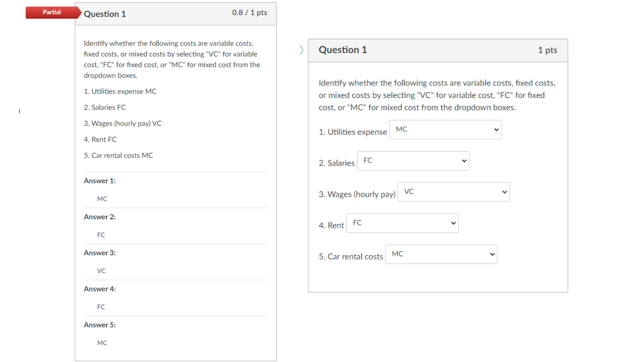Click the dropdown arrow for Car rental costs
This screenshot has height=362, width=644.
tap(491, 254)
